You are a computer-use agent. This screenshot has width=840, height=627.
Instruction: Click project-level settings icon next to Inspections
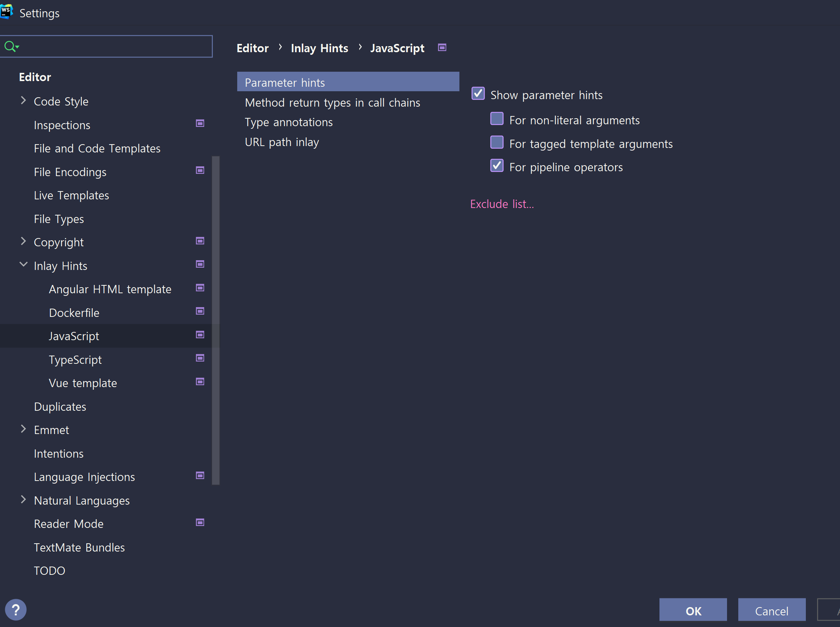pos(200,124)
